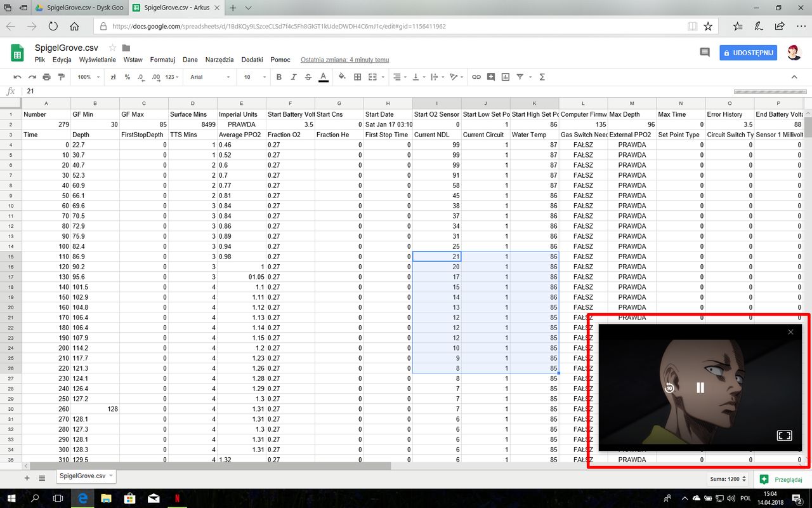Open the Dane menu

click(190, 60)
